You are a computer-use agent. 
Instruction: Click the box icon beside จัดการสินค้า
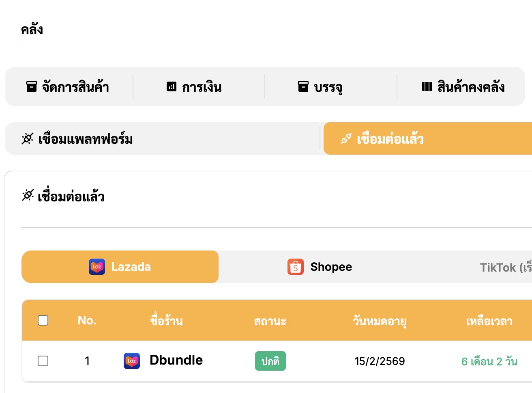pos(32,86)
